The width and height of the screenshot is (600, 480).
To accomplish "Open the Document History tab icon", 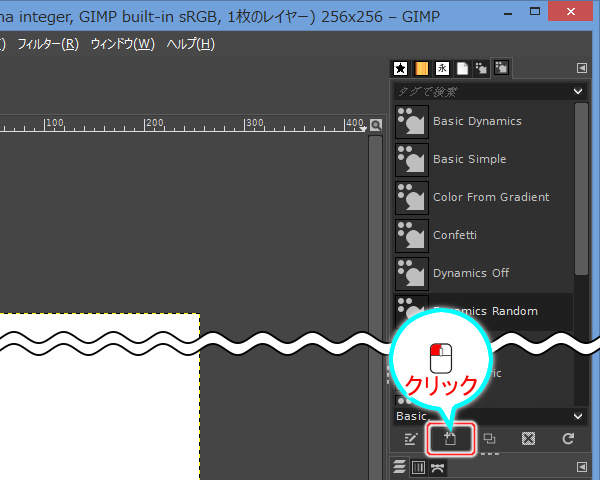I will pos(462,68).
